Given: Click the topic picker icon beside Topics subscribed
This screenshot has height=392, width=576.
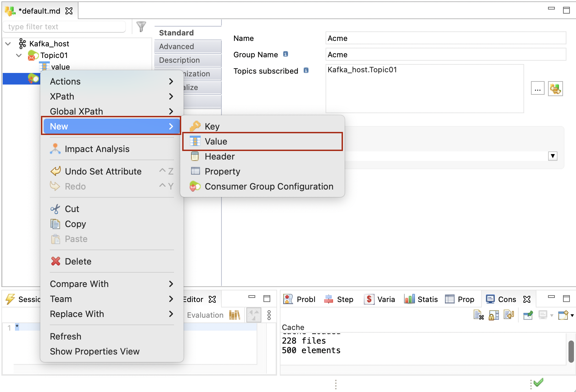Looking at the screenshot, I should (555, 89).
